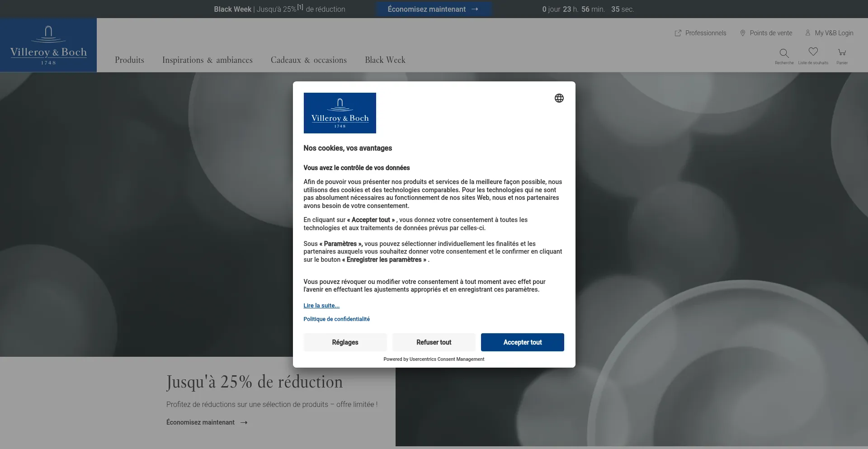Click the logo inside the cookie dialog

click(x=340, y=113)
